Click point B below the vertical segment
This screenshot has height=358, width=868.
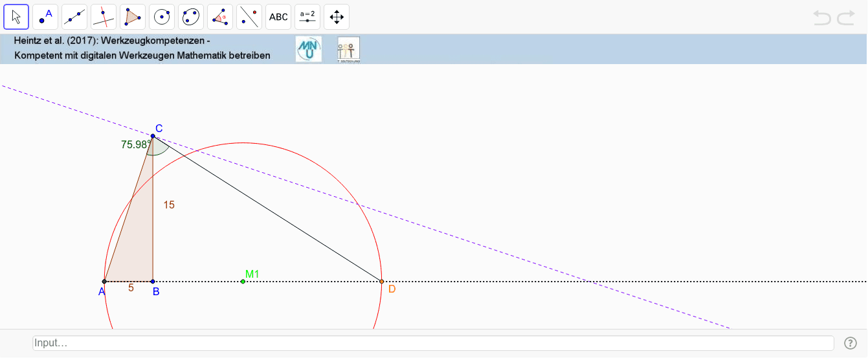coord(153,282)
